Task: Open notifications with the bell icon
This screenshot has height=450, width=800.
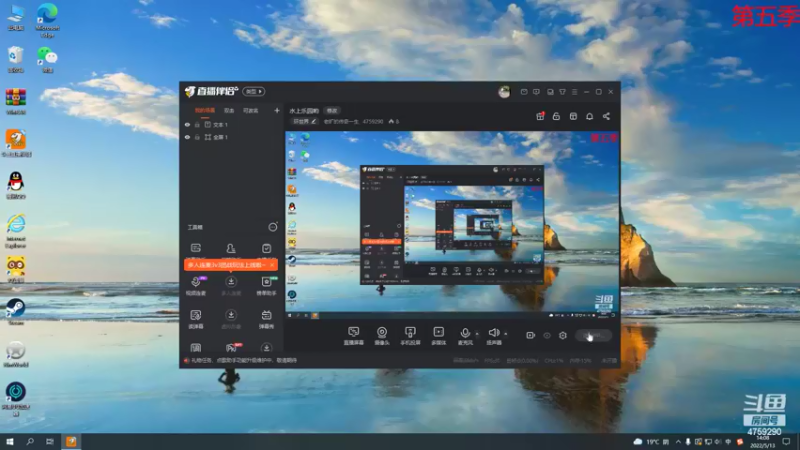Action: 589,116
